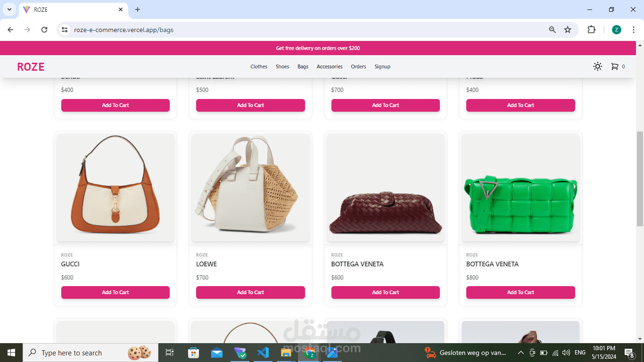
Task: Add the GUCCI bag to cart
Action: (x=116, y=292)
